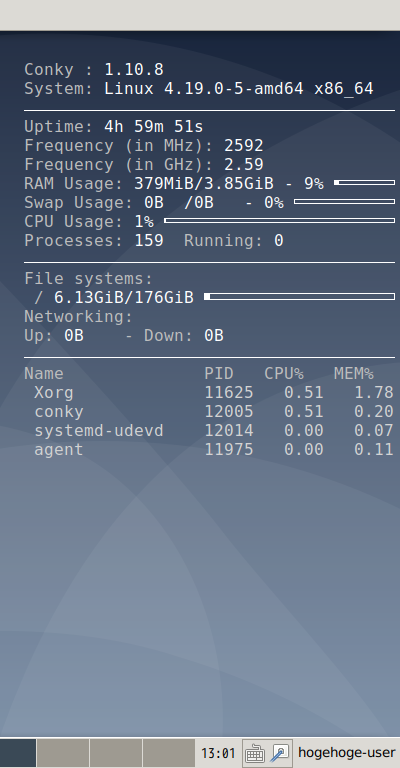Click the uptime value '4h 59m 51s'

pyautogui.click(x=154, y=127)
